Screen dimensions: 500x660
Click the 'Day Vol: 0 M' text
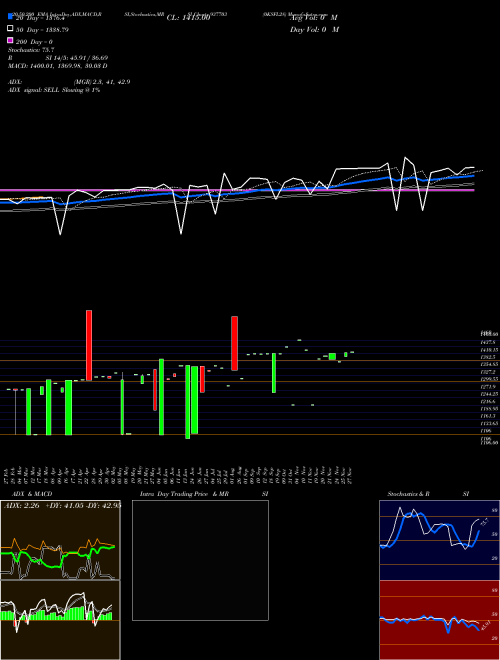pyautogui.click(x=314, y=30)
